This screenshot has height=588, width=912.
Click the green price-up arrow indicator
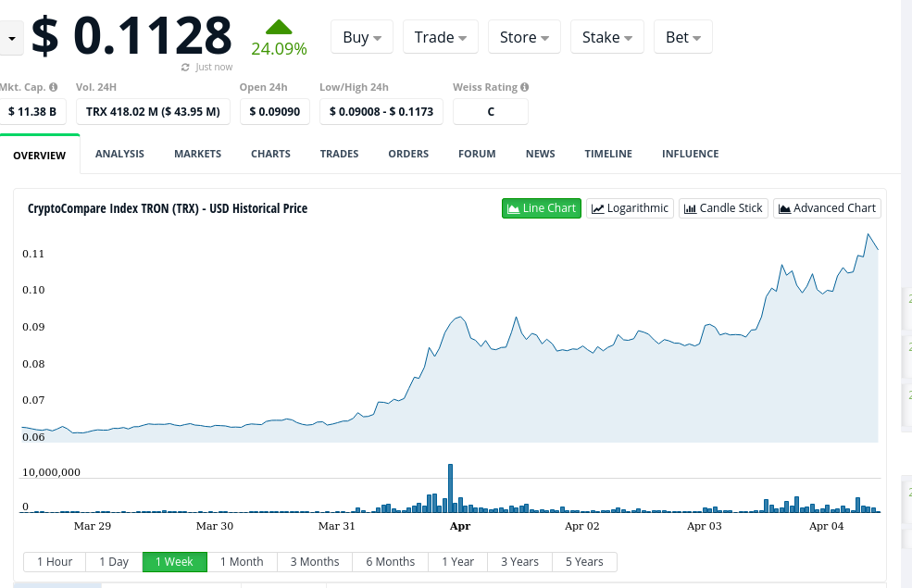pos(279,27)
